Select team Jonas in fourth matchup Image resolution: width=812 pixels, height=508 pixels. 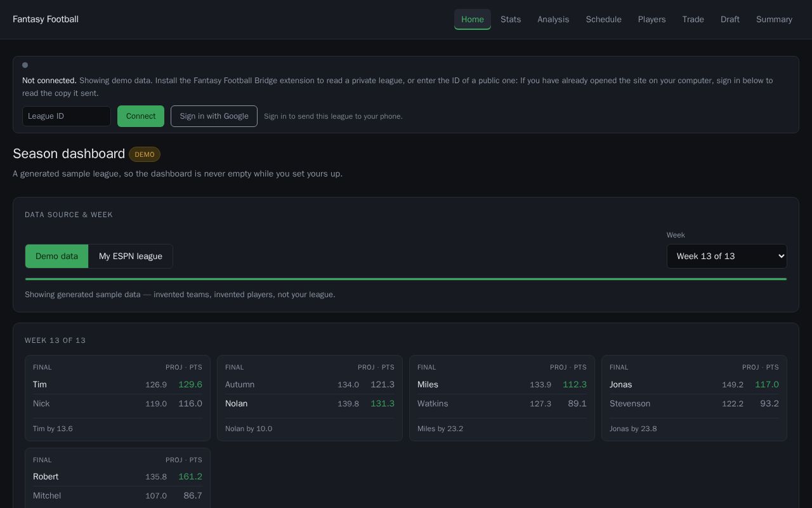(x=694, y=384)
